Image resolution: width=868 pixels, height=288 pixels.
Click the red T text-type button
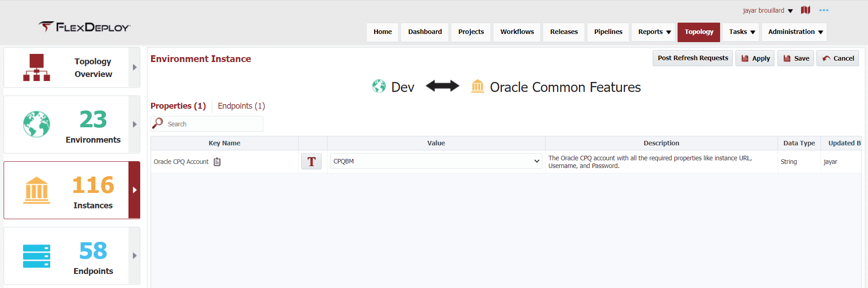(x=311, y=162)
